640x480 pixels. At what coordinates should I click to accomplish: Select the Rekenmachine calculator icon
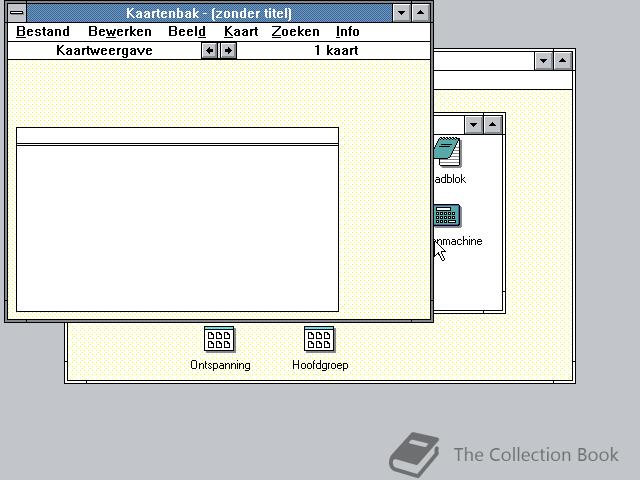click(x=447, y=216)
